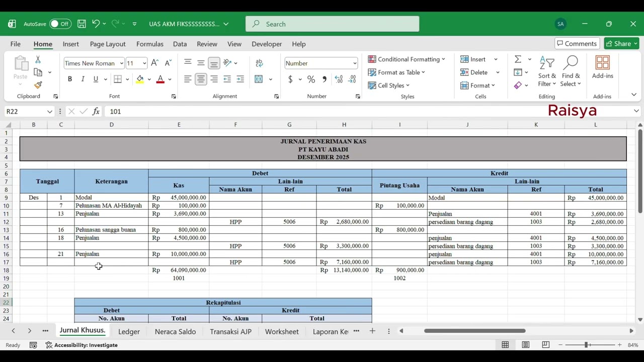This screenshot has height=362, width=644.
Task: Open Cell Styles dropdown
Action: click(x=388, y=85)
